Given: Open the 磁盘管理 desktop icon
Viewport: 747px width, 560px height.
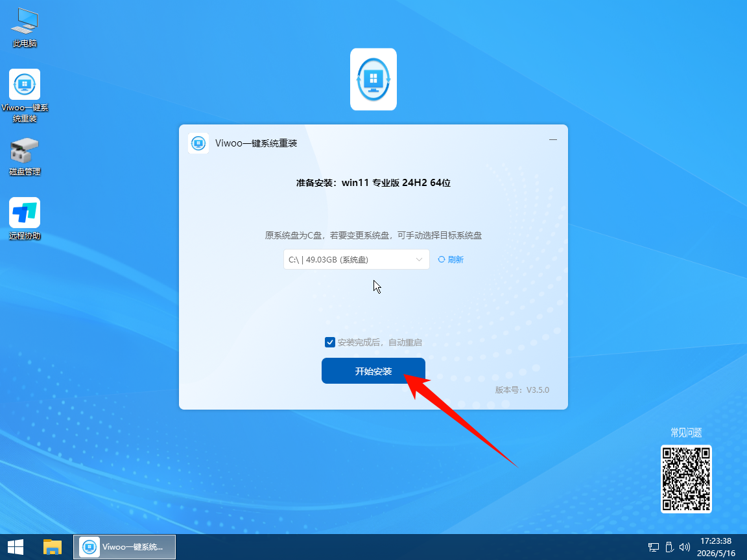Looking at the screenshot, I should pyautogui.click(x=25, y=157).
